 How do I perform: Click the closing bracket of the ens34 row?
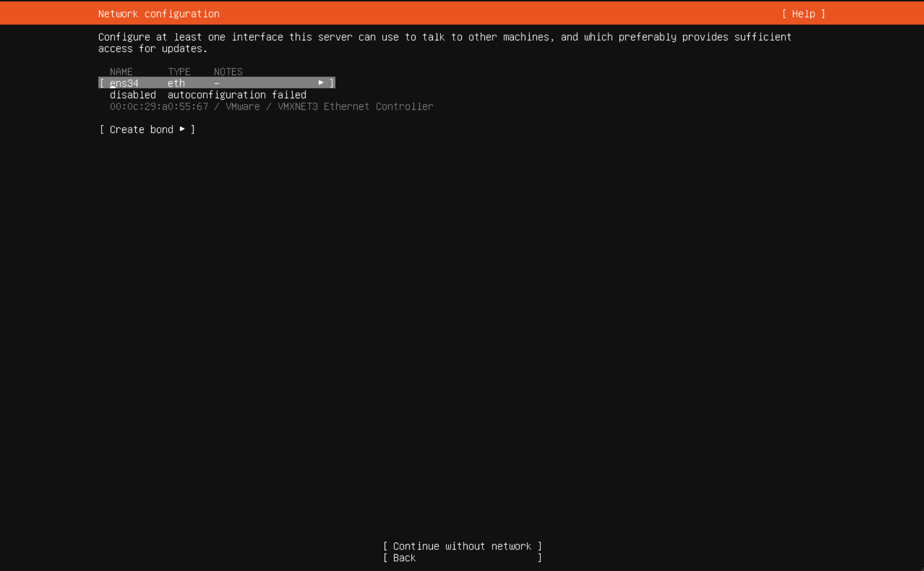(332, 83)
